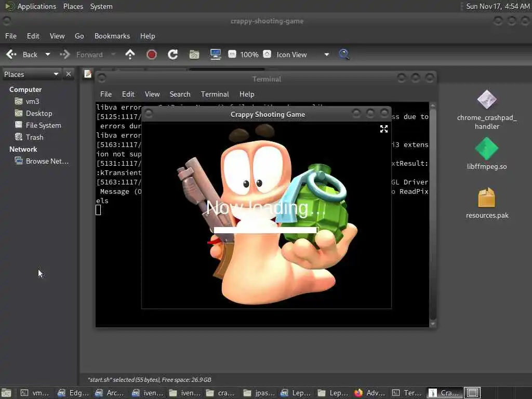Open the System menu in top panel
This screenshot has height=399, width=532.
pos(101,6)
